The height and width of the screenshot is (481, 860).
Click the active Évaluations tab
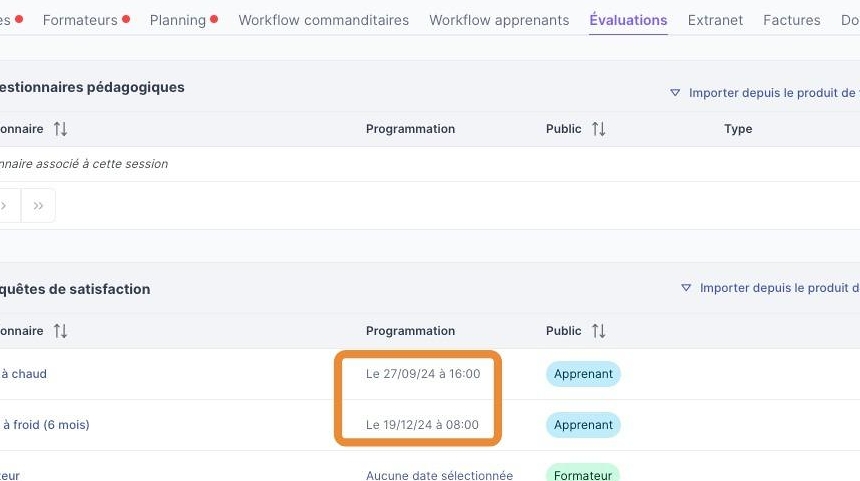pos(628,20)
